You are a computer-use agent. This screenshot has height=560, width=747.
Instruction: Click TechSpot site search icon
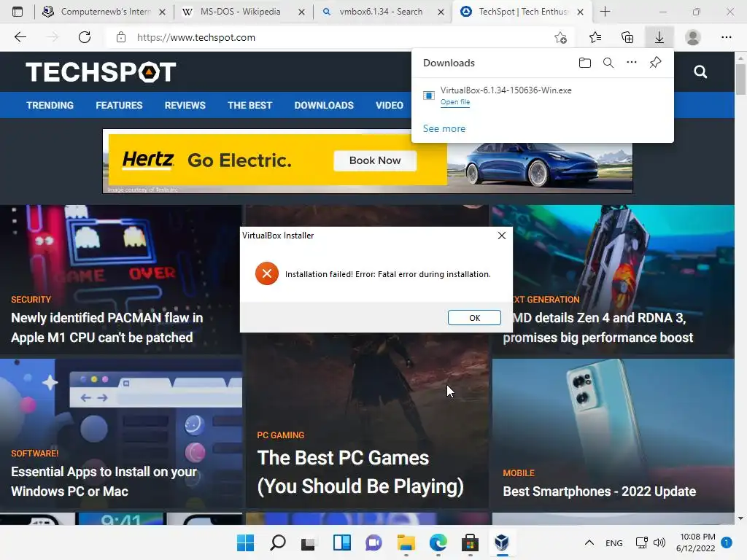click(x=700, y=72)
